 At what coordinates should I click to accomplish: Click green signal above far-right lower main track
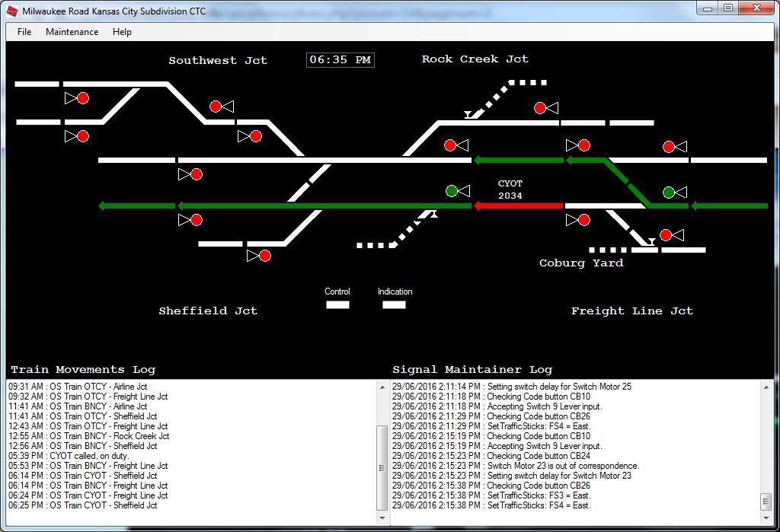tap(675, 192)
